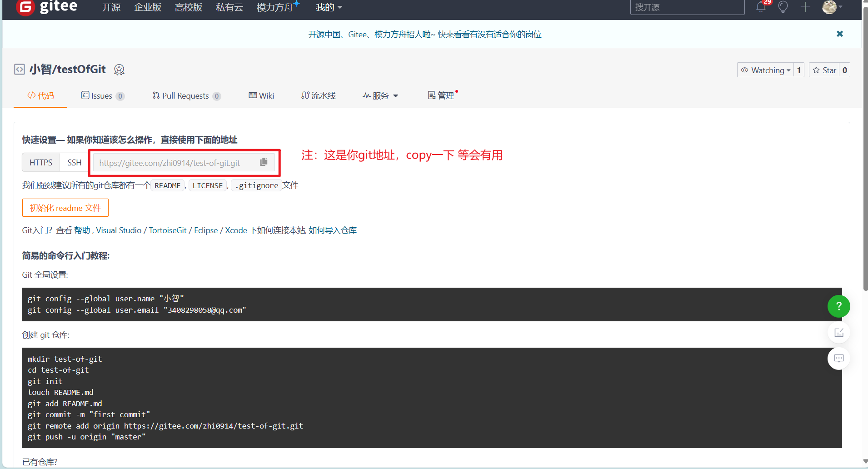Click the git push -u origin master line
This screenshot has height=469, width=868.
point(86,437)
